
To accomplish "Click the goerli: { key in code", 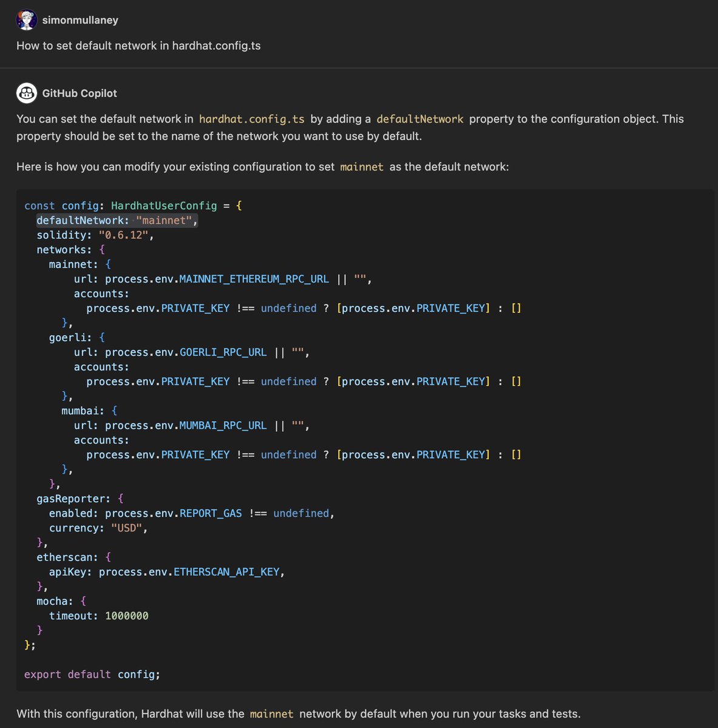I will (77, 337).
